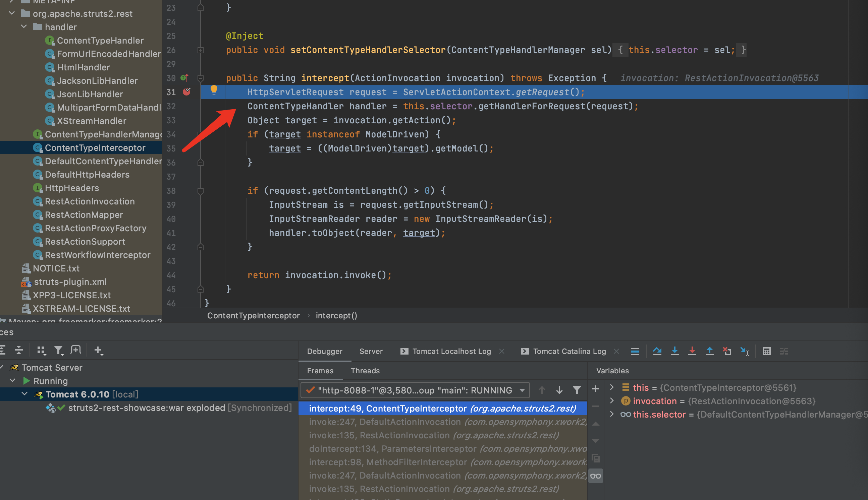The width and height of the screenshot is (868, 500).
Task: Toggle Show Watches glasses button in Variables
Action: [x=596, y=476]
